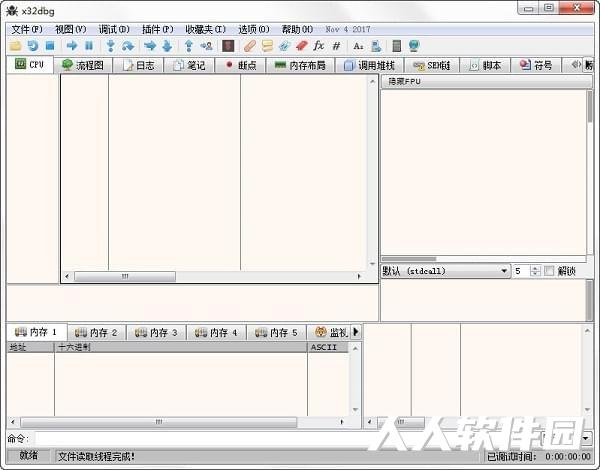
Task: Open the 插件(P) menu
Action: 157,29
